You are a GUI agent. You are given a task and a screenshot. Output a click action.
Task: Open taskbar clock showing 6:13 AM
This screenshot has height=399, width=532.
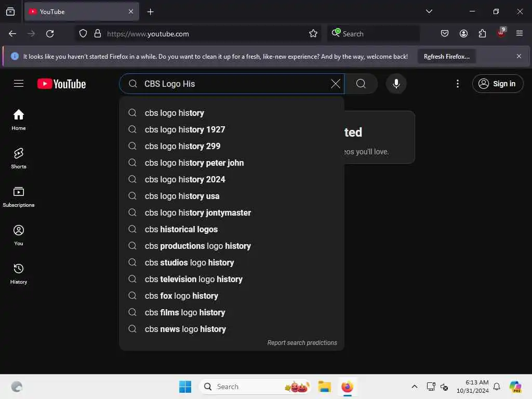click(x=473, y=387)
